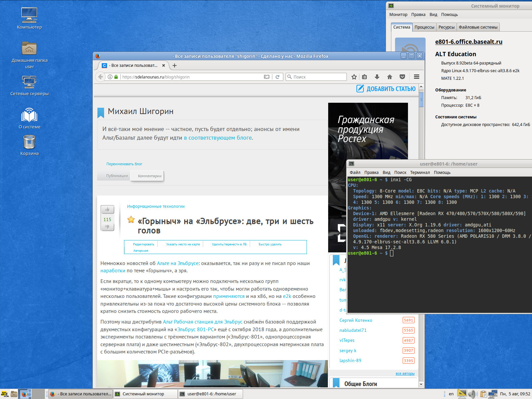This screenshot has height=399, width=532.
Task: Vote down the Горыныч article
Action: click(107, 227)
